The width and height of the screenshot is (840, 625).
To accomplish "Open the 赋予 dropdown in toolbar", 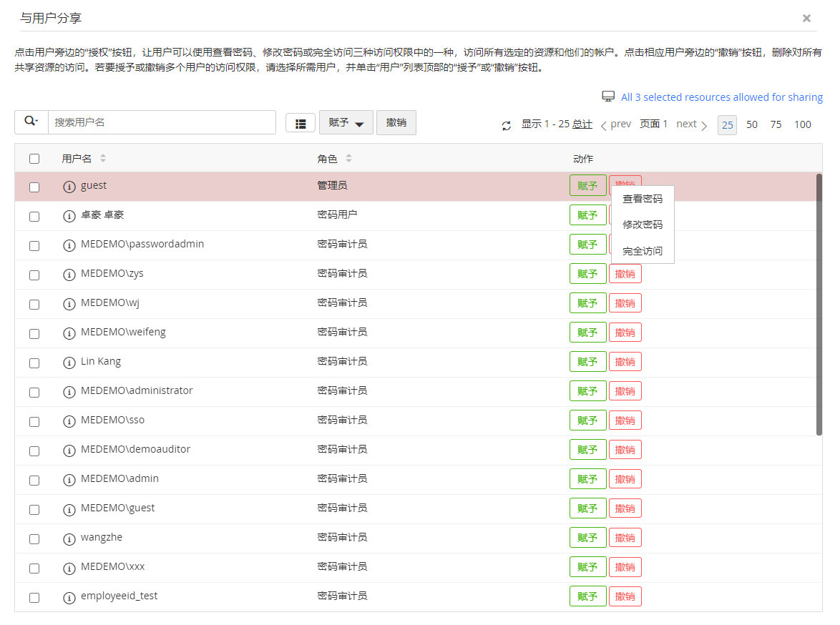I will click(x=346, y=123).
